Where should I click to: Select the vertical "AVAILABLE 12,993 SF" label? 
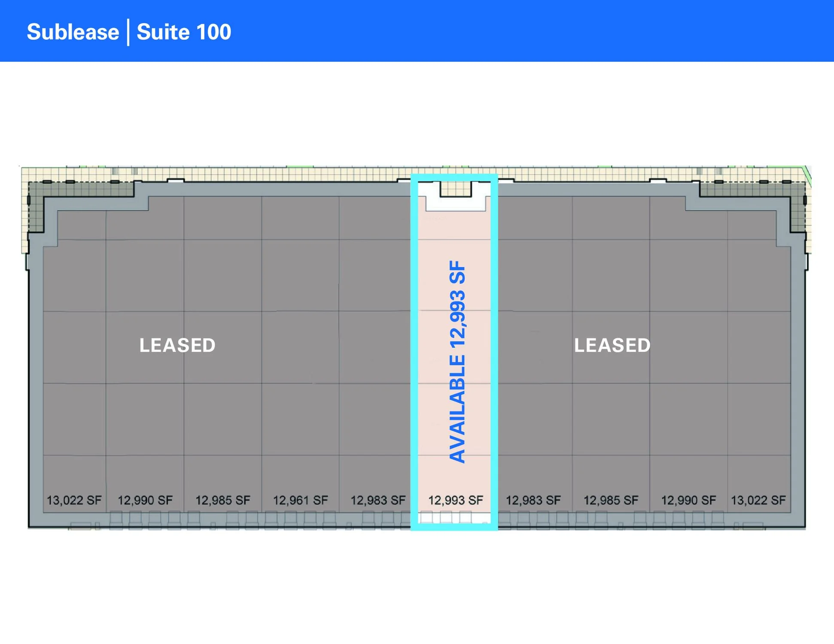457,361
